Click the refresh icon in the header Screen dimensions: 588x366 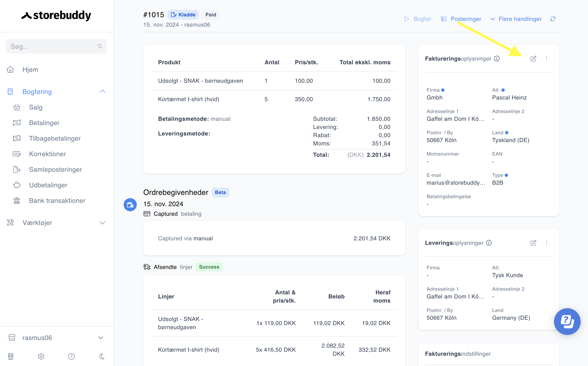553,19
